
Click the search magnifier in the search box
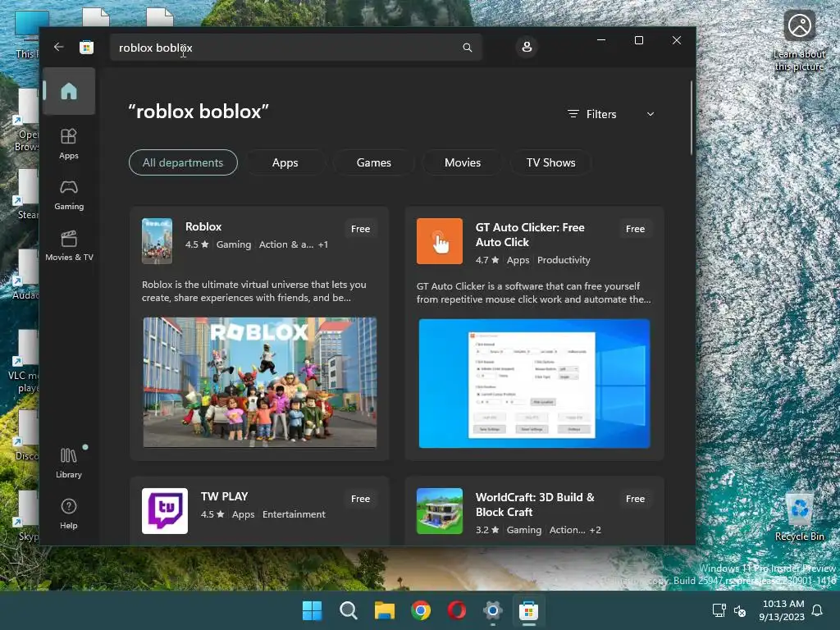point(467,48)
